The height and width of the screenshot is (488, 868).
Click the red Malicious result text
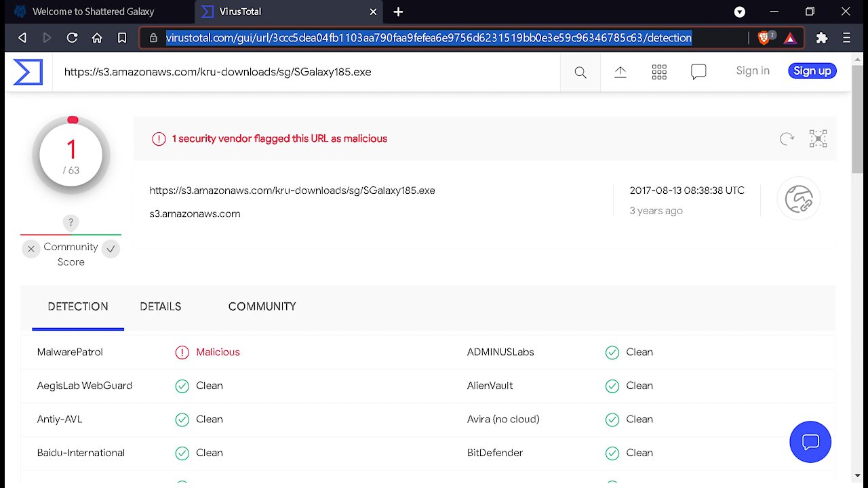218,352
